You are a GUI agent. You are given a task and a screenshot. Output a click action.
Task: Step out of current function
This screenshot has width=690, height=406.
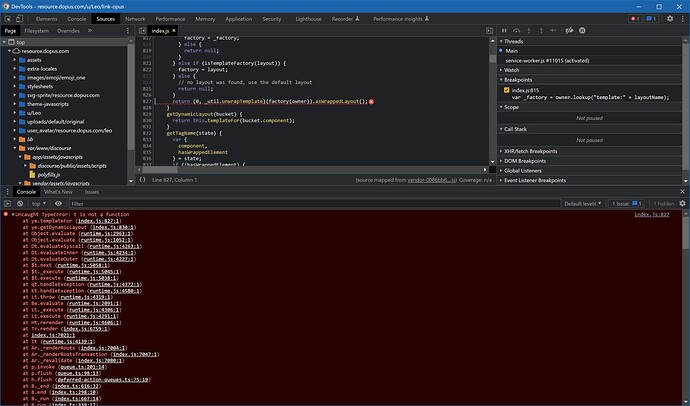tap(541, 30)
